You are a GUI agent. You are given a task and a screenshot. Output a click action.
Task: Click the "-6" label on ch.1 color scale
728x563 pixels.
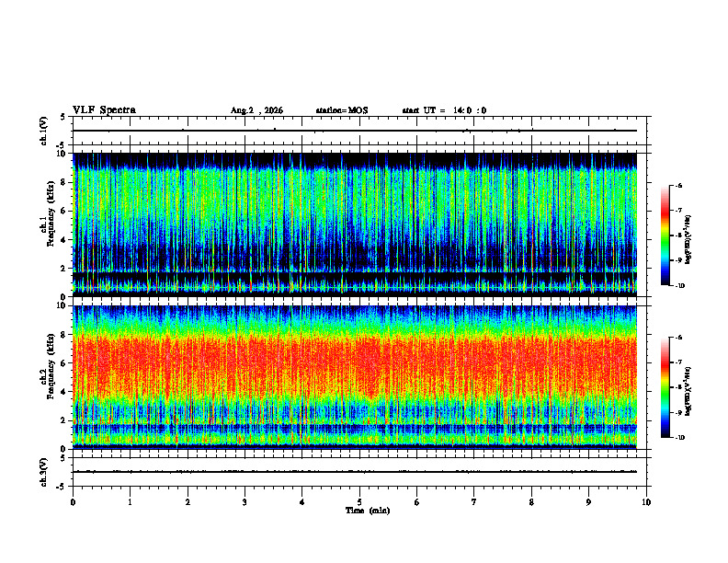pos(678,185)
